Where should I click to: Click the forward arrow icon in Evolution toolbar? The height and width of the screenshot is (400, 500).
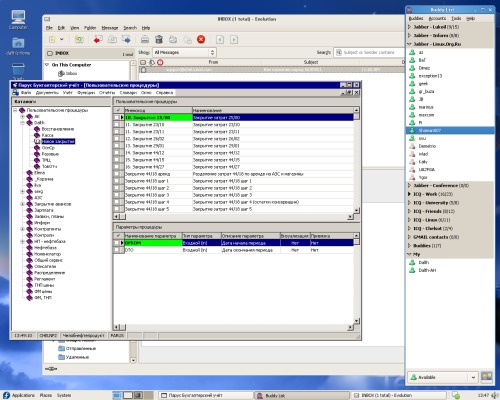click(126, 39)
